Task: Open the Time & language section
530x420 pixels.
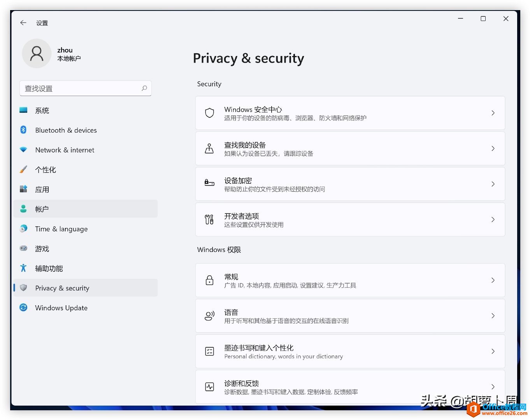Action: pos(61,229)
